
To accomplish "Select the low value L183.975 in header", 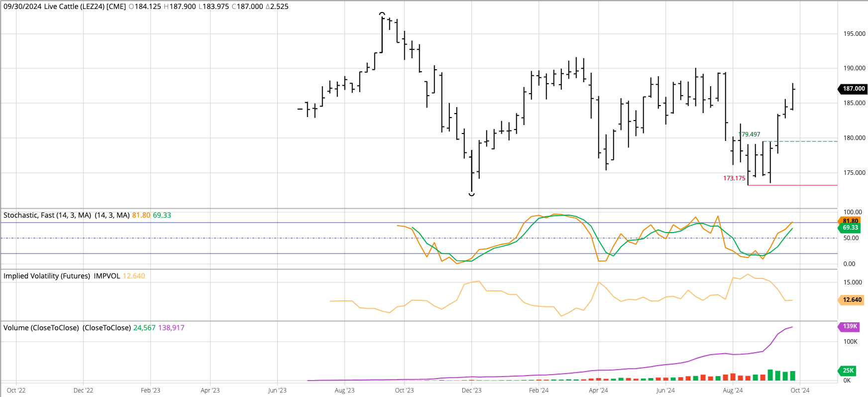I will 214,6.
